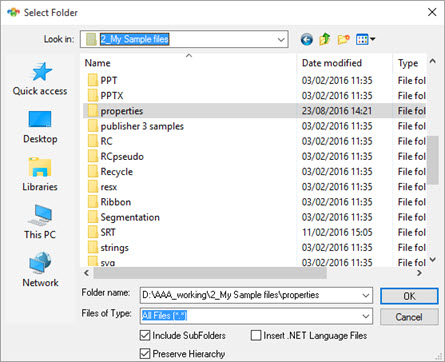Image resolution: width=445 pixels, height=362 pixels.
Task: Go up one folder level icon
Action: tap(325, 39)
